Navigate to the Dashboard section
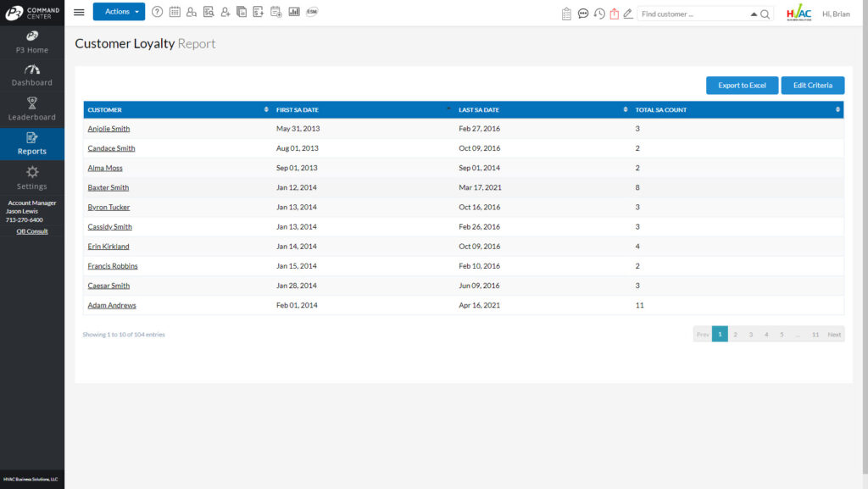The height and width of the screenshot is (489, 868). pos(32,77)
